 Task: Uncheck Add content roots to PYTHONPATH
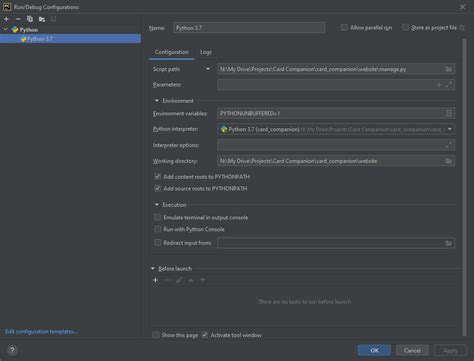(158, 176)
